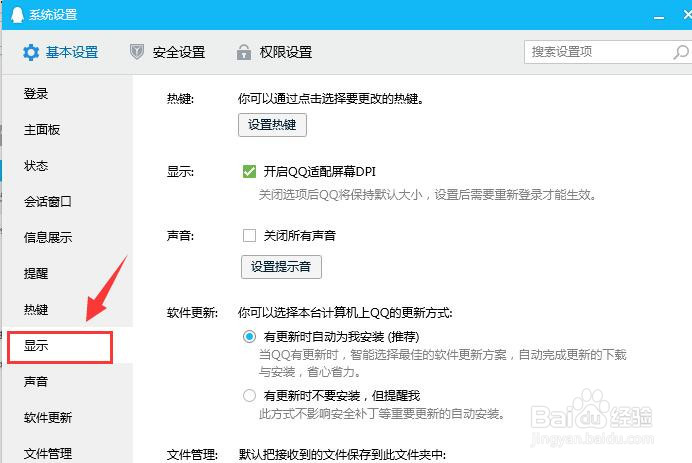Select 有更新时不要安装，但提醒我 radio option
The image size is (692, 463).
[x=249, y=395]
